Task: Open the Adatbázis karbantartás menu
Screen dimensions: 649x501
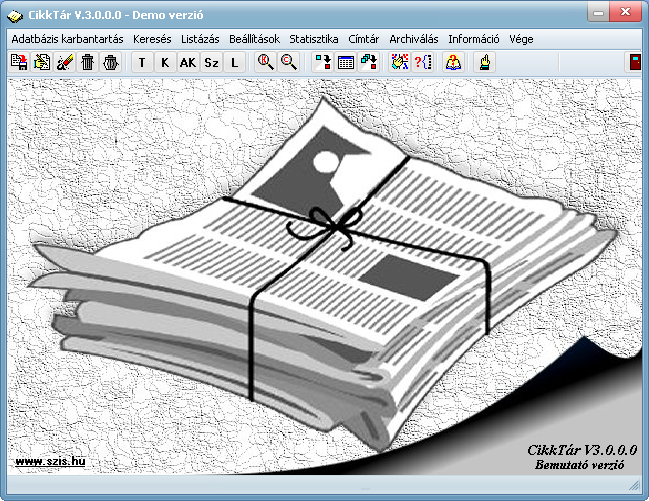Action: (67, 39)
